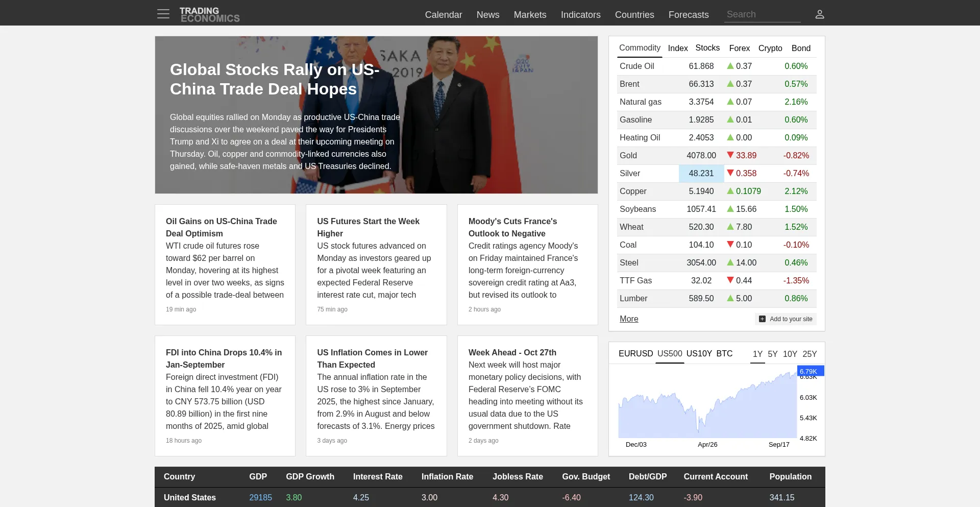Switch chart to BTC
The image size is (980, 507).
[724, 353]
